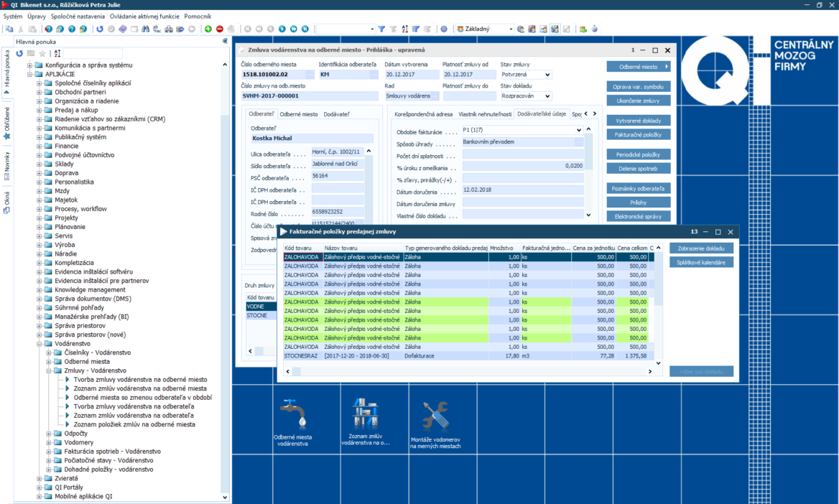839x504 pixels.
Task: Click the Ukončenie zmluvy button
Action: [638, 101]
